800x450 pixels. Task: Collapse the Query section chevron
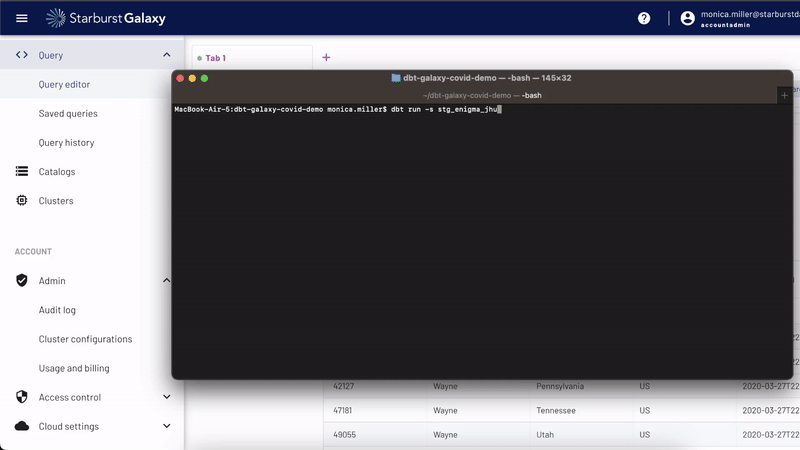pyautogui.click(x=167, y=55)
